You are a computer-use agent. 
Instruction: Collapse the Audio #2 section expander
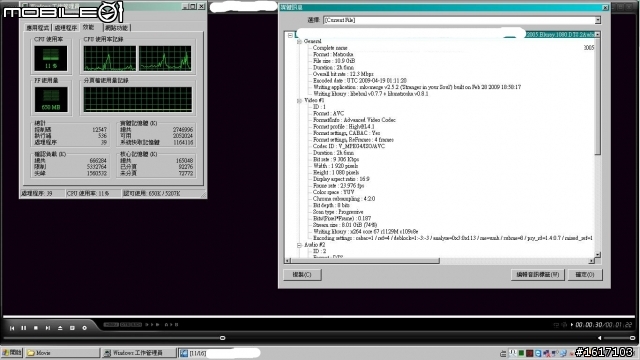coord(299,245)
